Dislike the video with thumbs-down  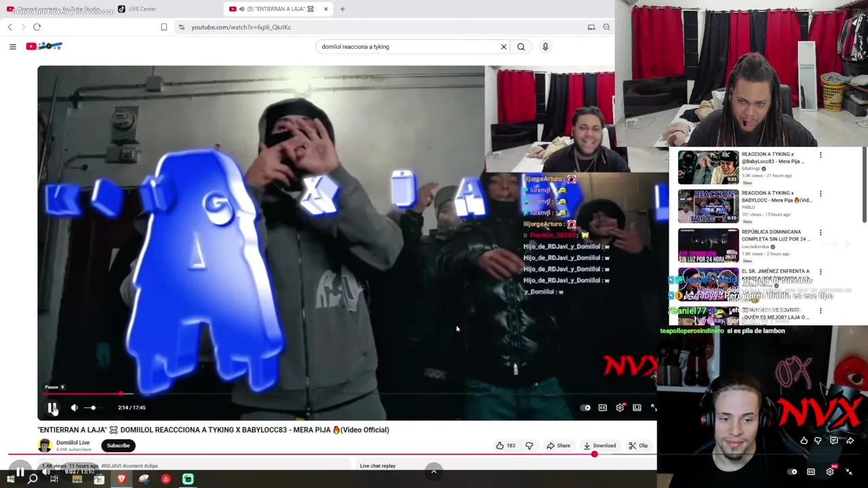click(529, 445)
